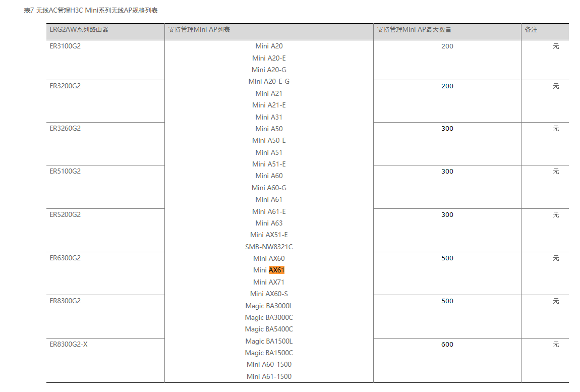Select the ER8300G2-X row label
The height and width of the screenshot is (392, 580).
(x=69, y=344)
